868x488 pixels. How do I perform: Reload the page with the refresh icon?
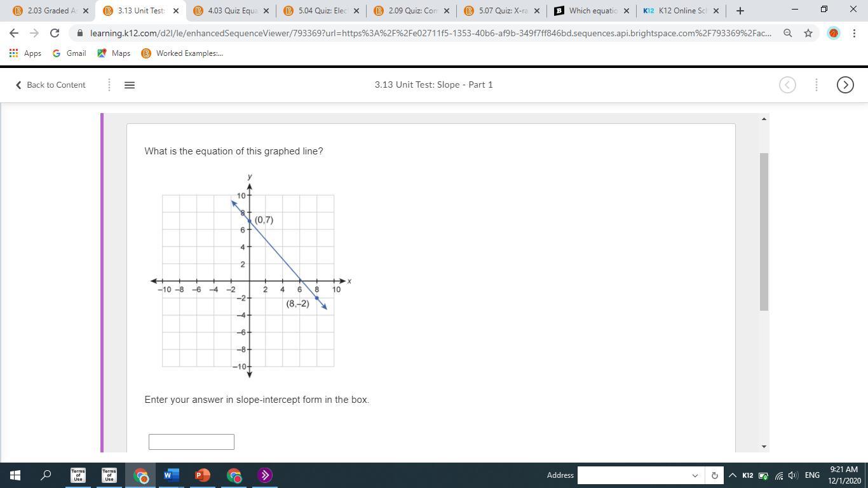click(x=55, y=33)
